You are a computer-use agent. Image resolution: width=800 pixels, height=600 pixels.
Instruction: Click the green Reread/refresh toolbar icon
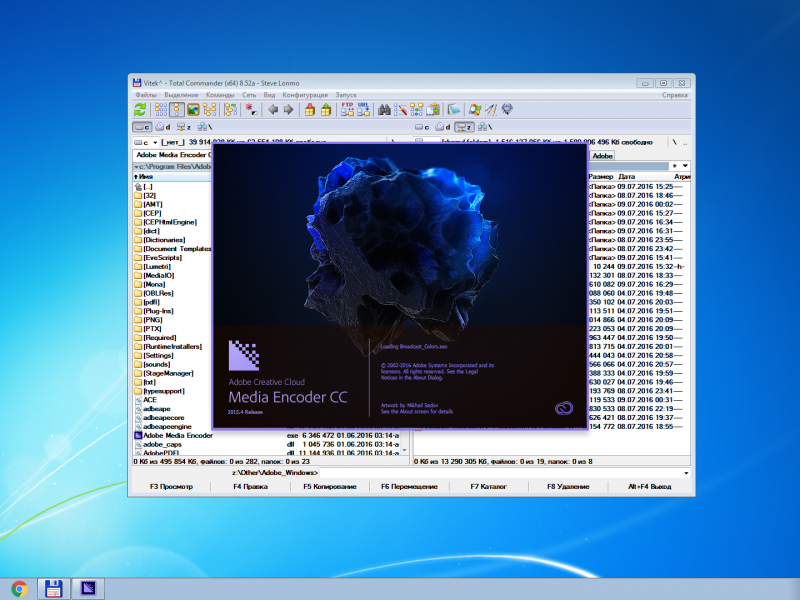tap(140, 109)
